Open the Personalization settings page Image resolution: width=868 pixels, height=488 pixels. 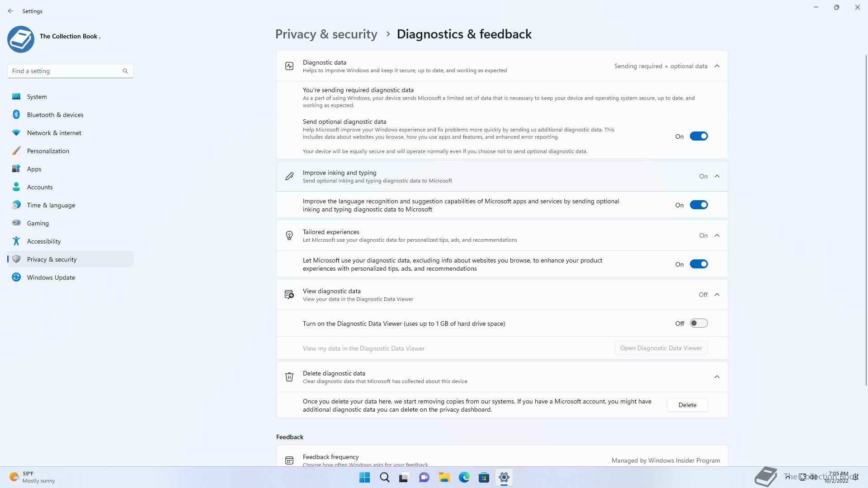coord(48,151)
